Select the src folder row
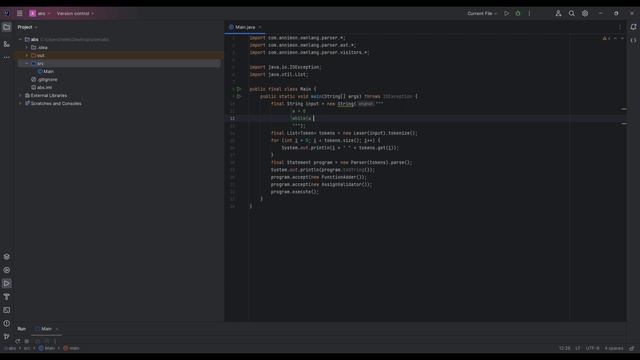This screenshot has width=640, height=360. (119, 64)
